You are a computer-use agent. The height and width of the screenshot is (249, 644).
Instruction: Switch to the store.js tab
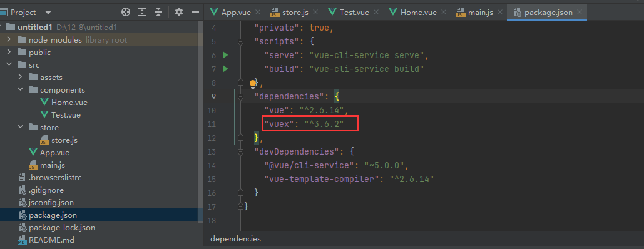click(x=295, y=13)
